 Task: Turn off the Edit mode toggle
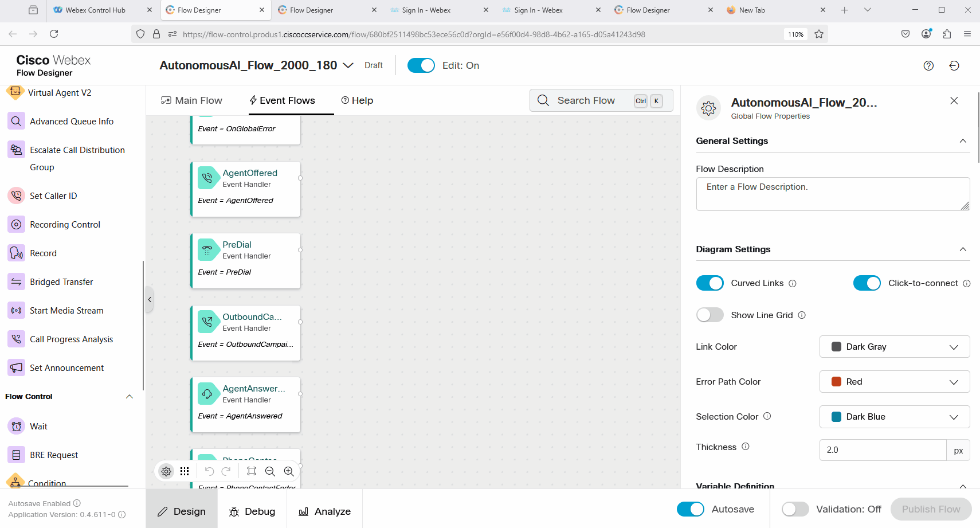coord(421,65)
